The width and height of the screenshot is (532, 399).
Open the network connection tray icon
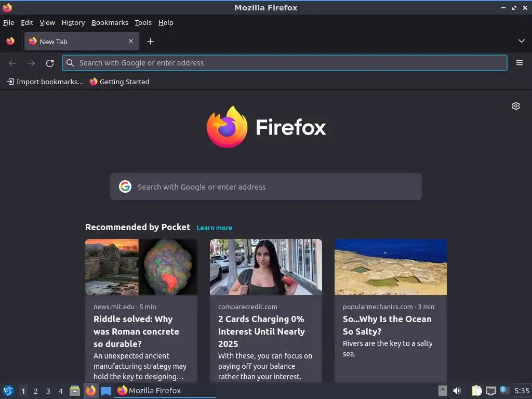(490, 391)
